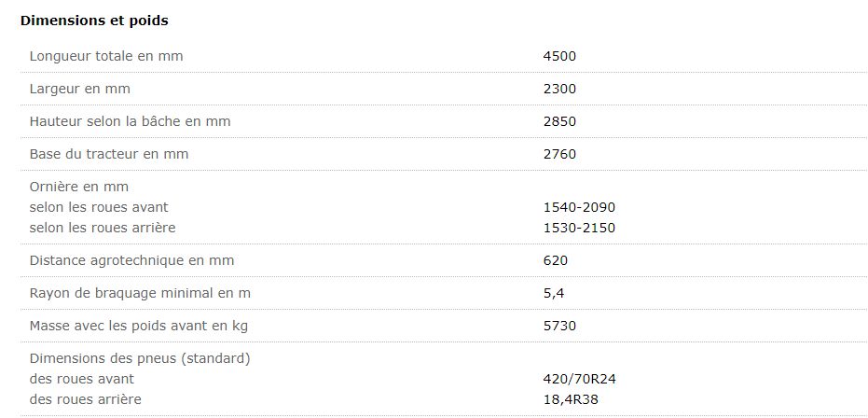Click "Masse avec les poids avant en kg"
Viewport: 868px width, 418px height.
point(138,326)
